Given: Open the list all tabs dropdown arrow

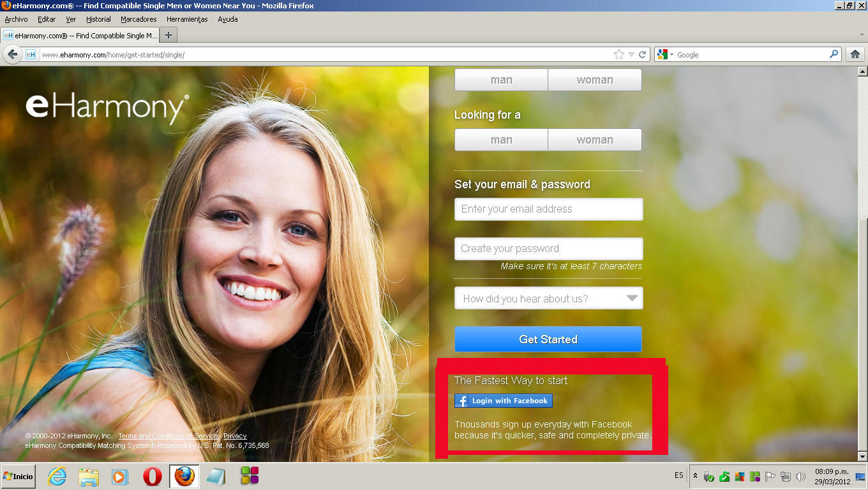Looking at the screenshot, I should [x=862, y=35].
